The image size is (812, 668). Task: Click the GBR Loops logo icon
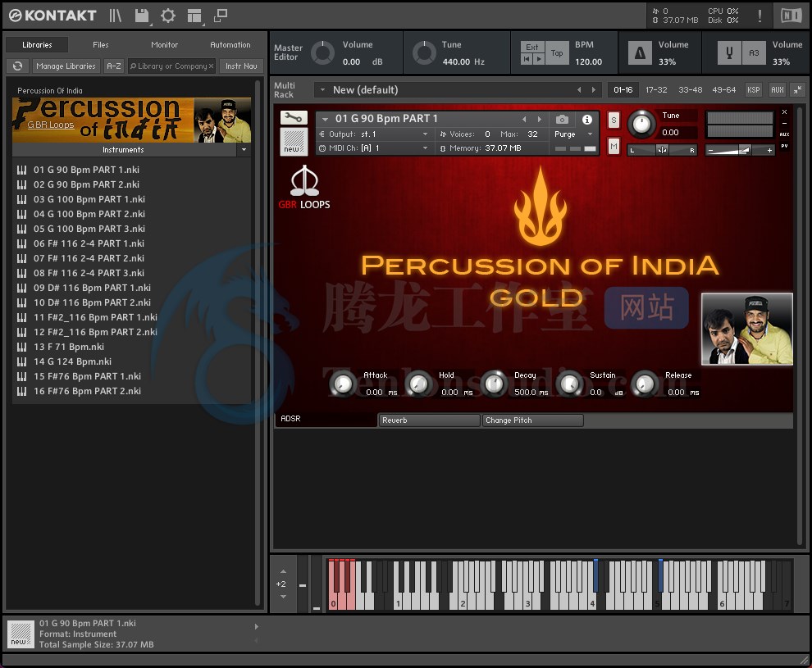click(x=304, y=187)
